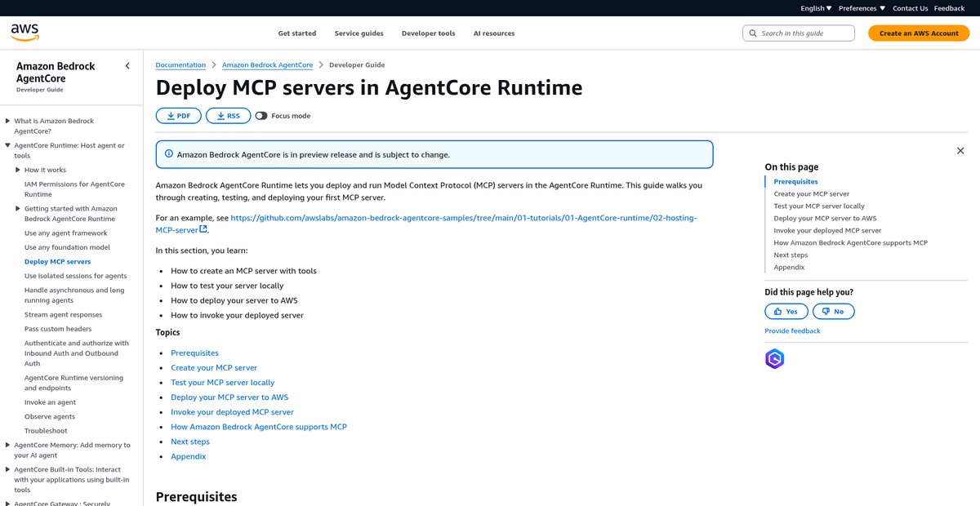
Task: Go to Amazon Bedrock AgentCore breadcrumb
Action: 267,64
